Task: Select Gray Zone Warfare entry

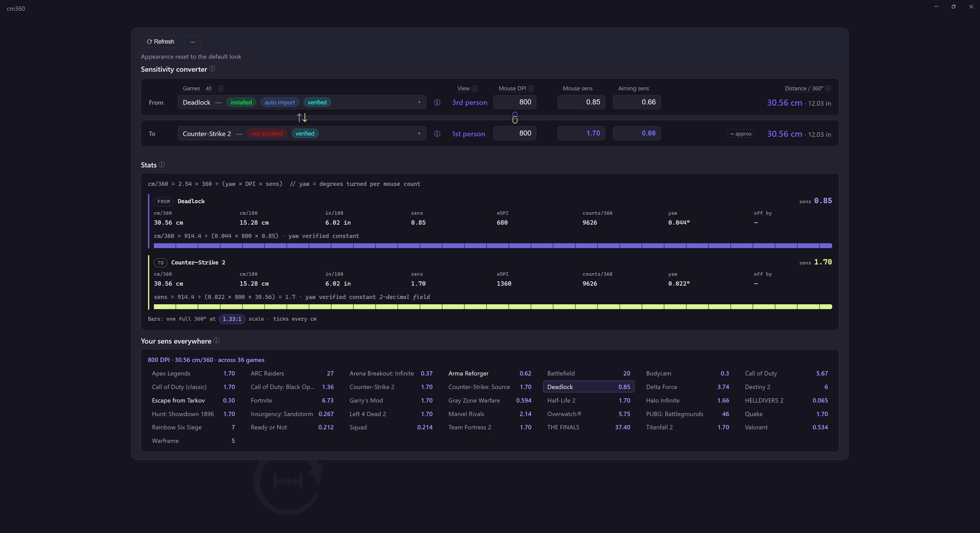Action: [x=490, y=401]
